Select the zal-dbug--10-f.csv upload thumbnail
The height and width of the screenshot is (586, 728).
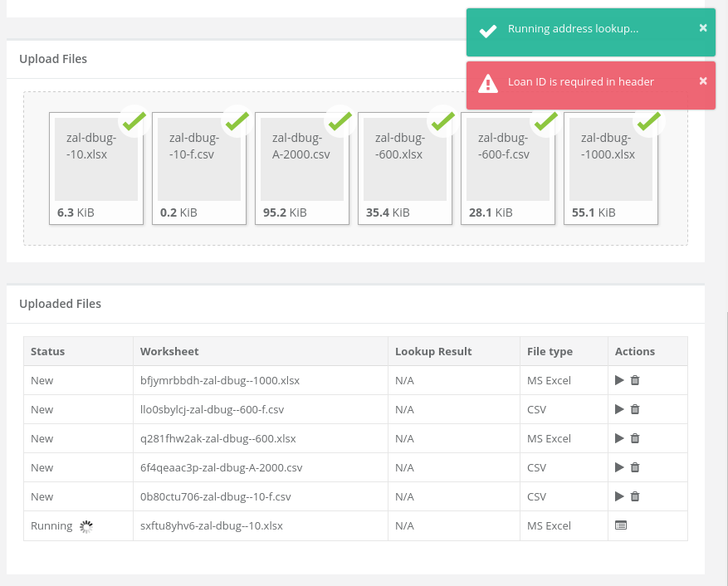click(199, 168)
